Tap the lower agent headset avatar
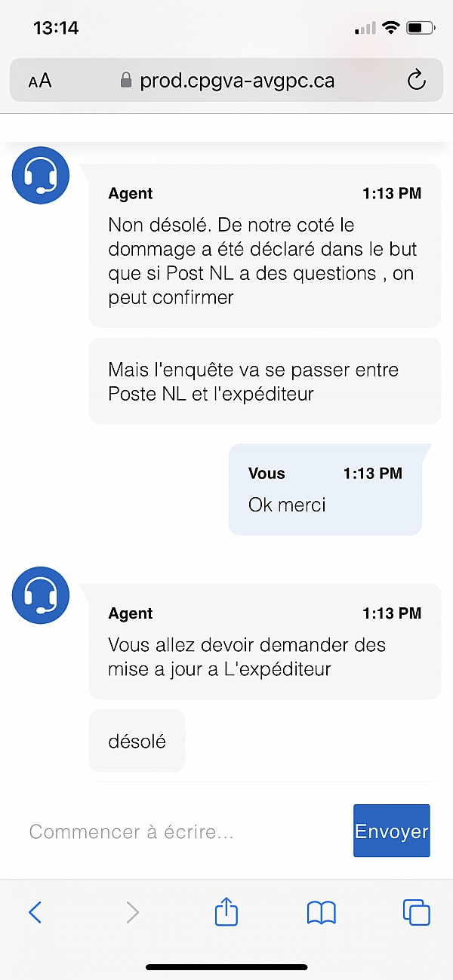The image size is (453, 980). coord(41,596)
